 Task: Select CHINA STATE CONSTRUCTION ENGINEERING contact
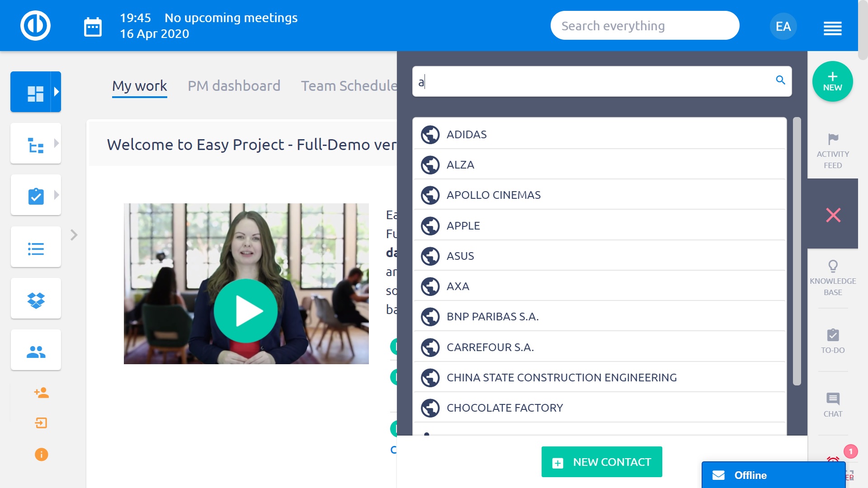pyautogui.click(x=599, y=377)
